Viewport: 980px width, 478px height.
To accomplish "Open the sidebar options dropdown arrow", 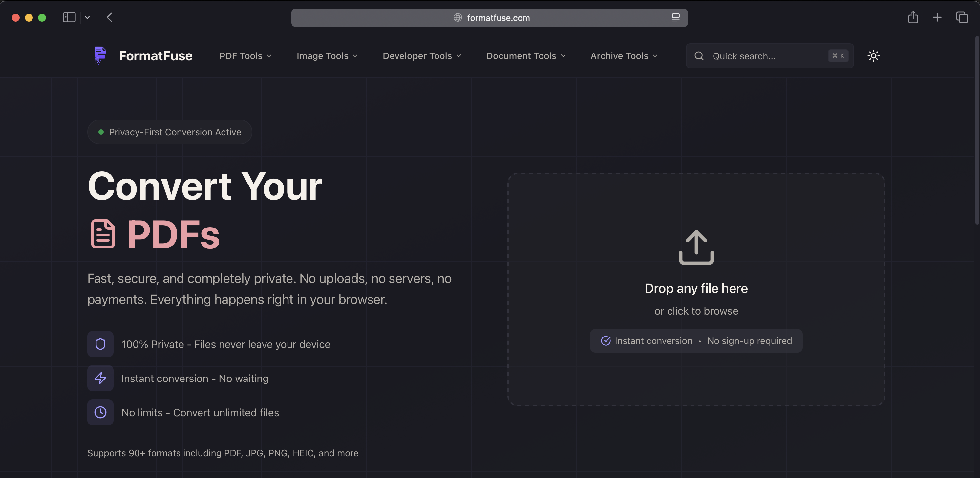I will (x=87, y=17).
